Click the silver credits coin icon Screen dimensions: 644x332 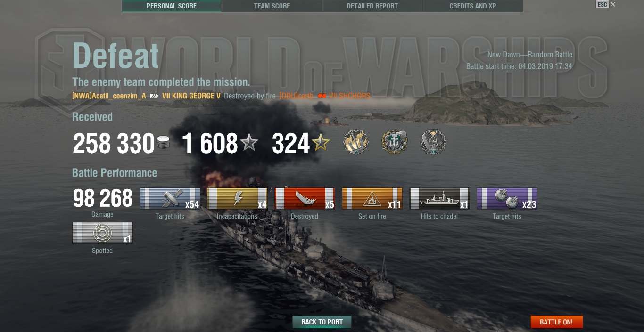click(x=163, y=143)
